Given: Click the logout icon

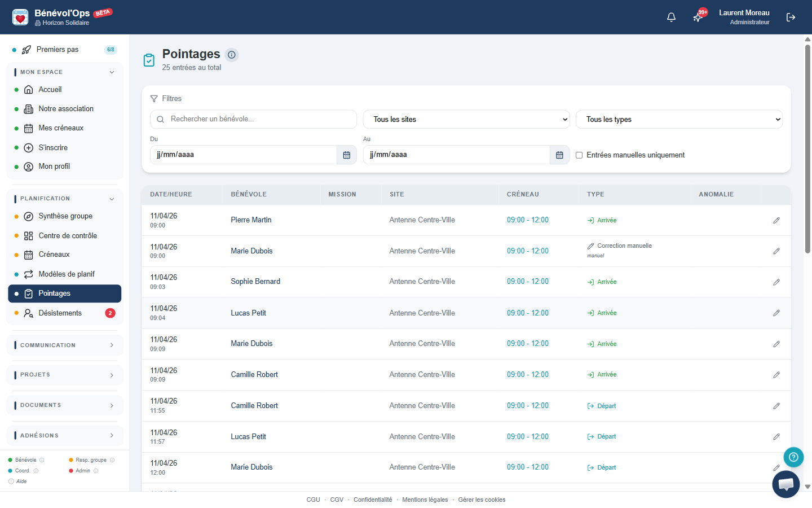Looking at the screenshot, I should [791, 17].
